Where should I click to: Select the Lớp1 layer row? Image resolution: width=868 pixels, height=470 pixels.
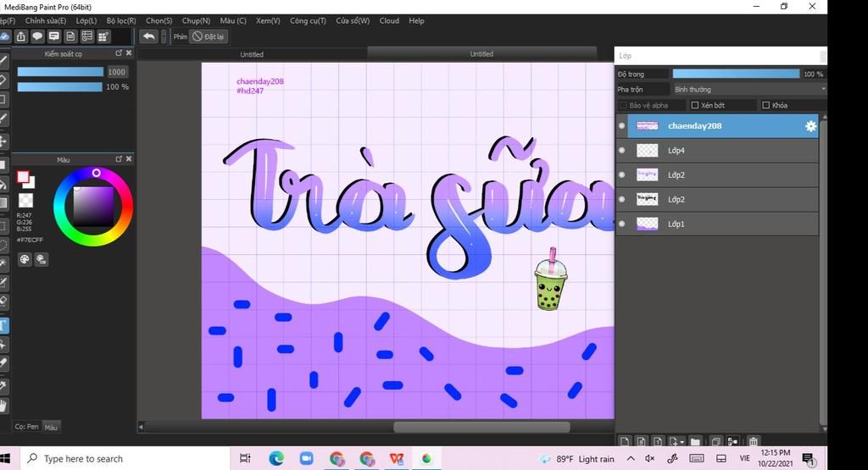click(x=717, y=224)
